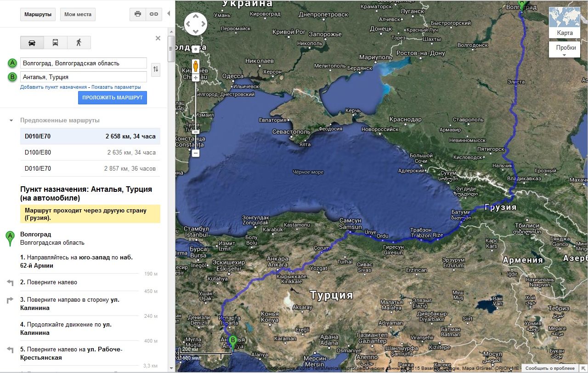The image size is (588, 373).
Task: Select the car driving mode
Action: [x=32, y=43]
